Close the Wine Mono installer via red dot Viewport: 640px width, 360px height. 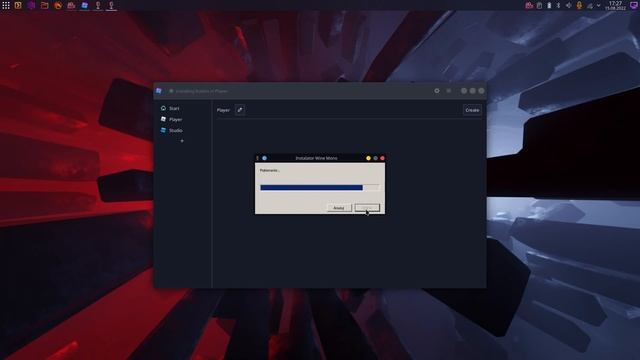point(382,158)
